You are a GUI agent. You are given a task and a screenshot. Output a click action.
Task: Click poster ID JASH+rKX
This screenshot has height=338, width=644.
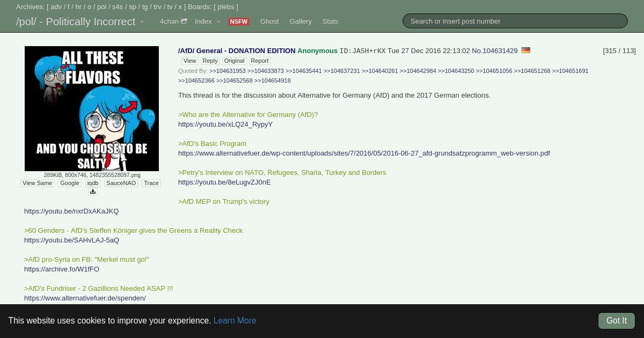[x=362, y=51]
